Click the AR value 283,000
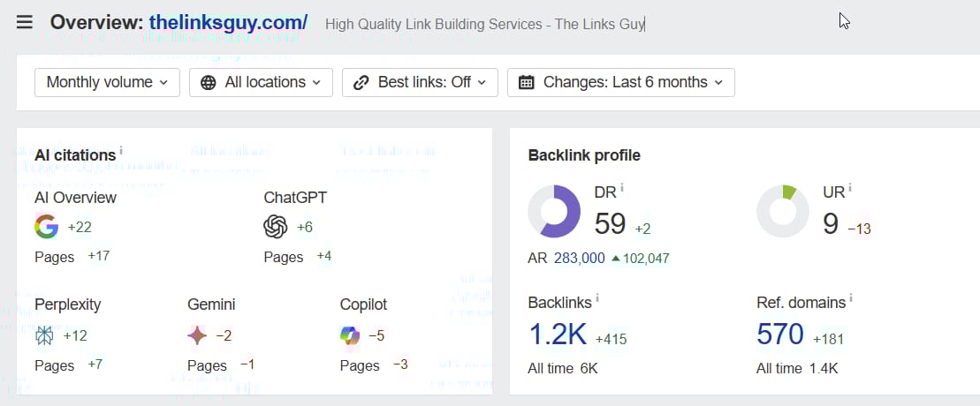980x406 pixels. 580,258
